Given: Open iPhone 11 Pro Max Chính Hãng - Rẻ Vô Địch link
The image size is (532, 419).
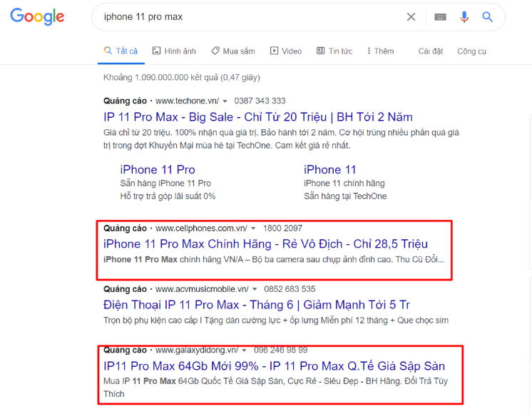Looking at the screenshot, I should [265, 244].
